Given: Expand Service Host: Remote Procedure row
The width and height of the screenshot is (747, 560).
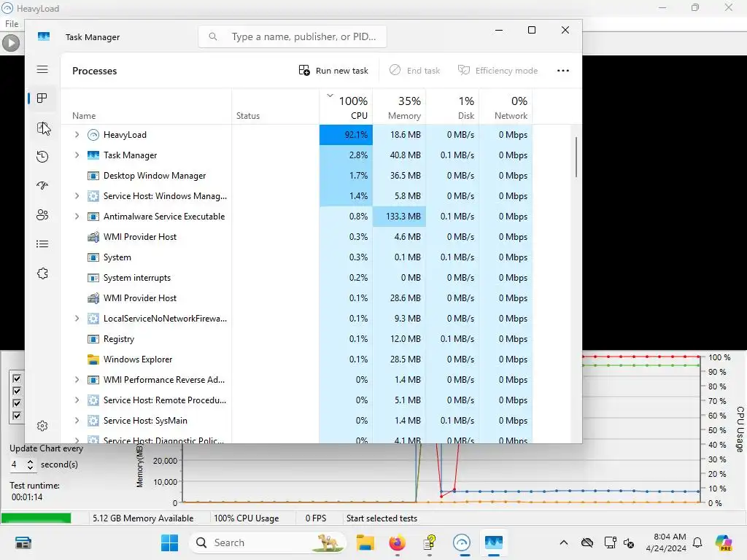Looking at the screenshot, I should pos(77,400).
